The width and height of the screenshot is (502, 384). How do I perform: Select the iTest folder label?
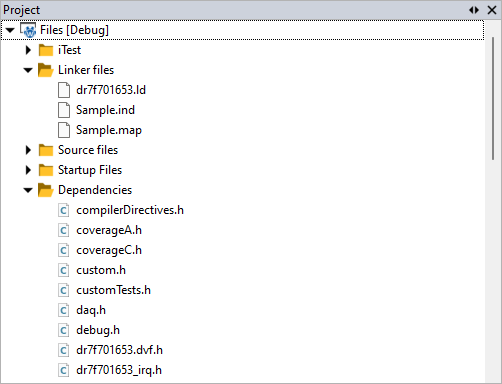click(69, 50)
